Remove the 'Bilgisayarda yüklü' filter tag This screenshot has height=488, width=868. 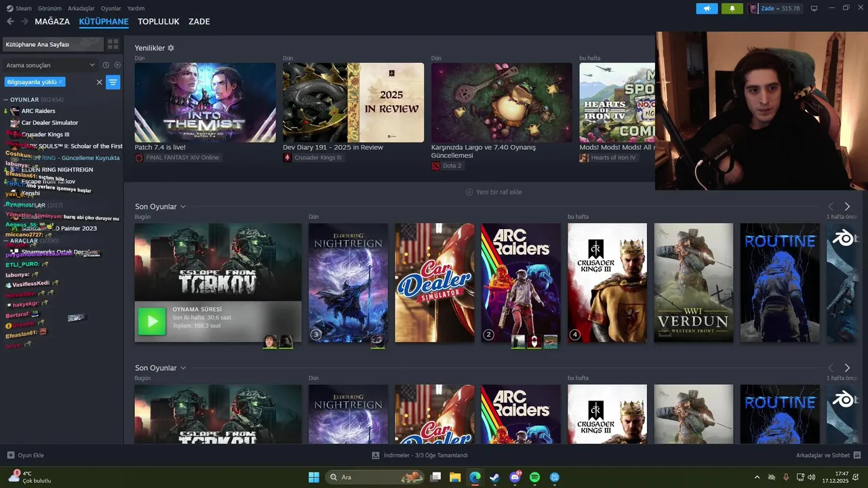60,81
